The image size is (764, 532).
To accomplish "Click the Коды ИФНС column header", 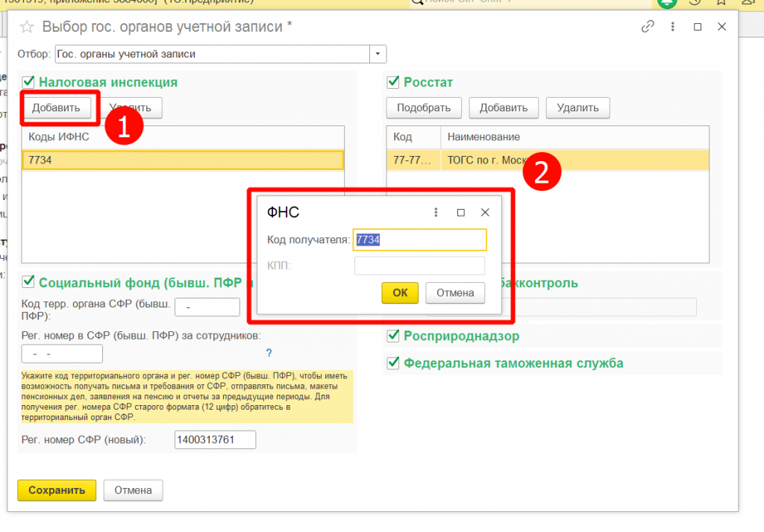I will click(x=184, y=137).
